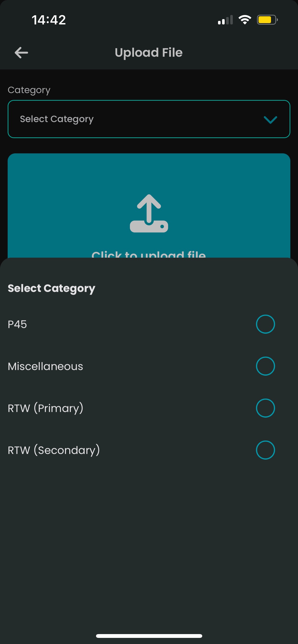
Task: Click the 'Click to upload file' text
Action: pyautogui.click(x=149, y=254)
